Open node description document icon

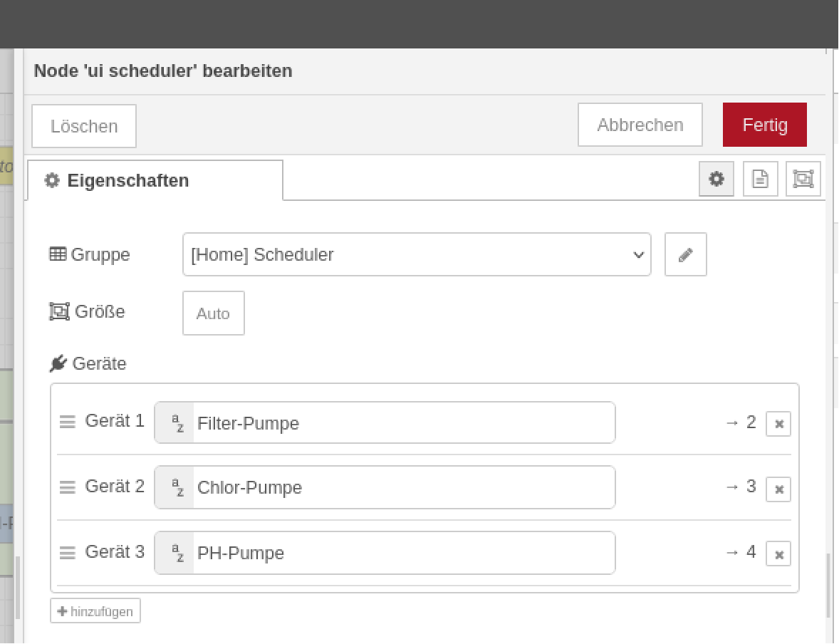pyautogui.click(x=760, y=179)
